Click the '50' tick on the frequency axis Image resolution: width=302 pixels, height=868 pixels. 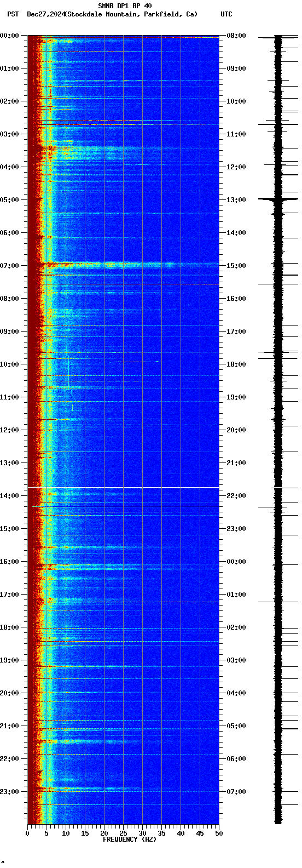[219, 833]
